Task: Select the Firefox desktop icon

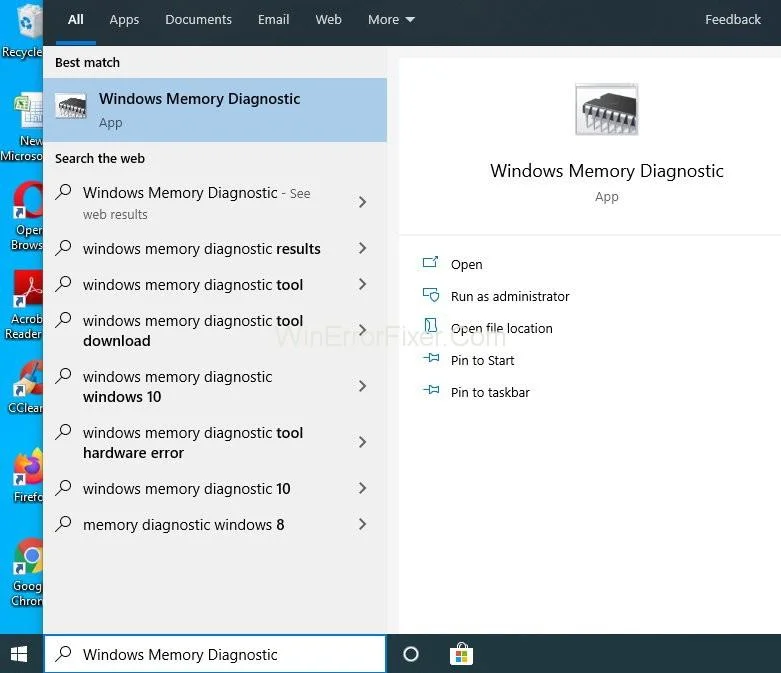Action: click(27, 476)
